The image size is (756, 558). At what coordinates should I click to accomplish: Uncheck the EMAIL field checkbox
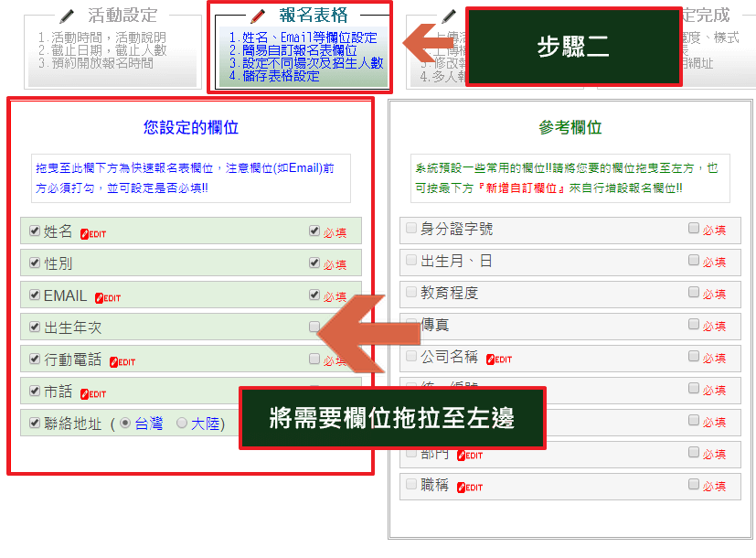[35, 295]
